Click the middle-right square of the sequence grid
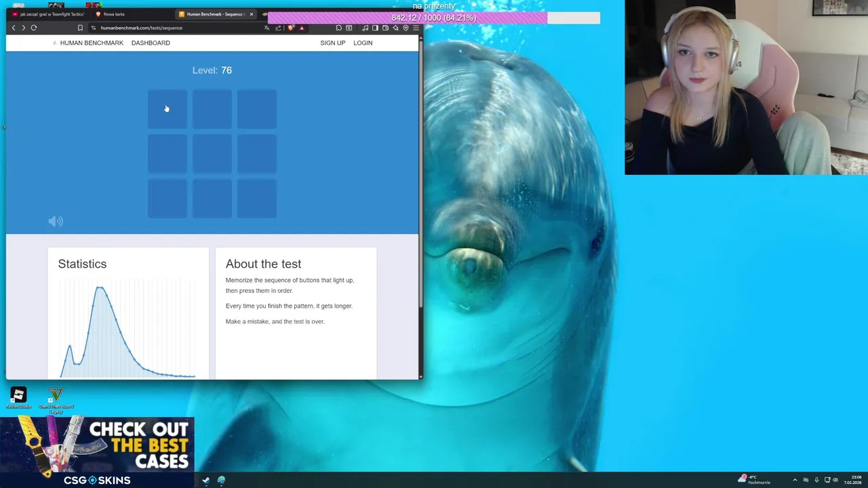The image size is (868, 488). [x=257, y=154]
